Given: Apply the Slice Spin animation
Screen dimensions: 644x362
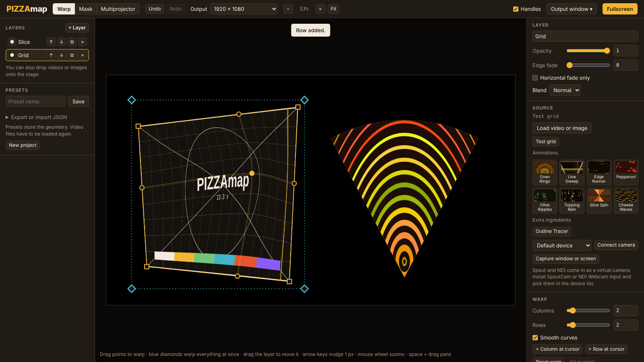Looking at the screenshot, I should pyautogui.click(x=599, y=201).
